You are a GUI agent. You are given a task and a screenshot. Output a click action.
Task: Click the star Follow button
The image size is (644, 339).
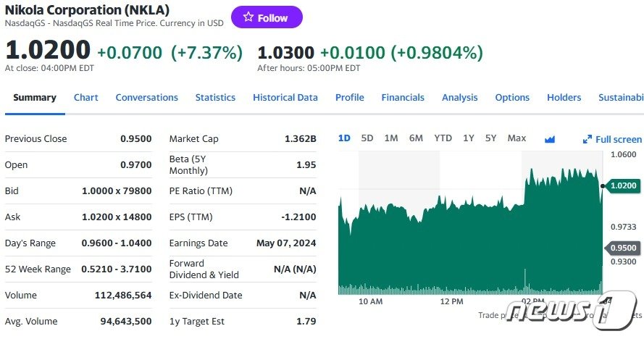click(x=267, y=17)
